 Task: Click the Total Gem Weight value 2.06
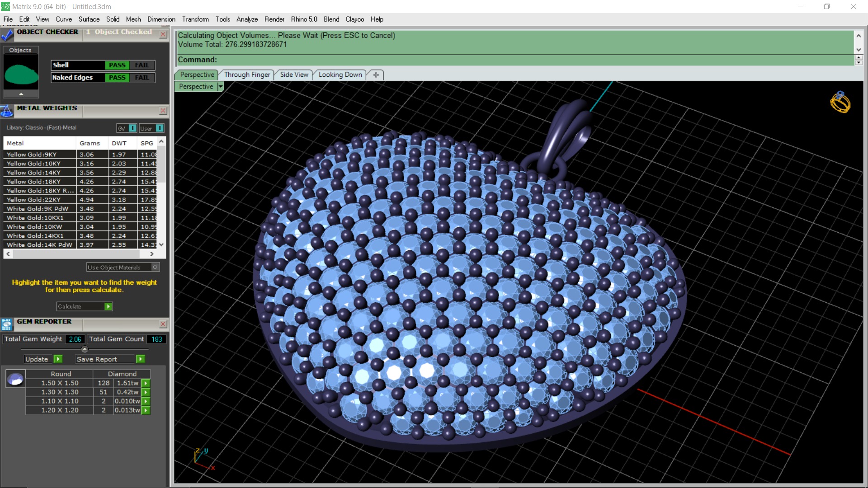coord(75,339)
